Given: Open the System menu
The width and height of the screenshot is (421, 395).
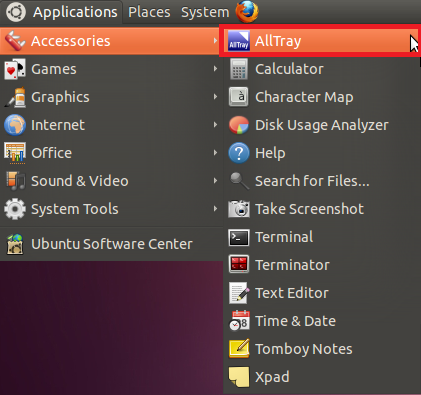Looking at the screenshot, I should (205, 12).
